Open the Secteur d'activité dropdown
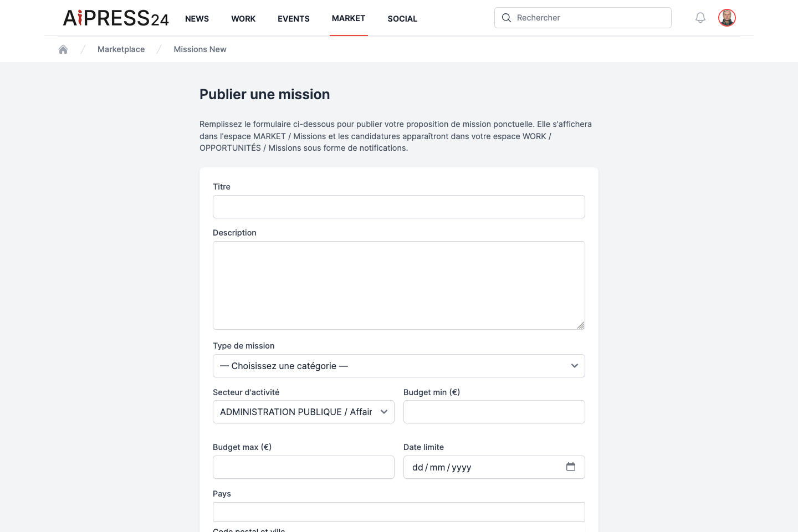 [304, 412]
